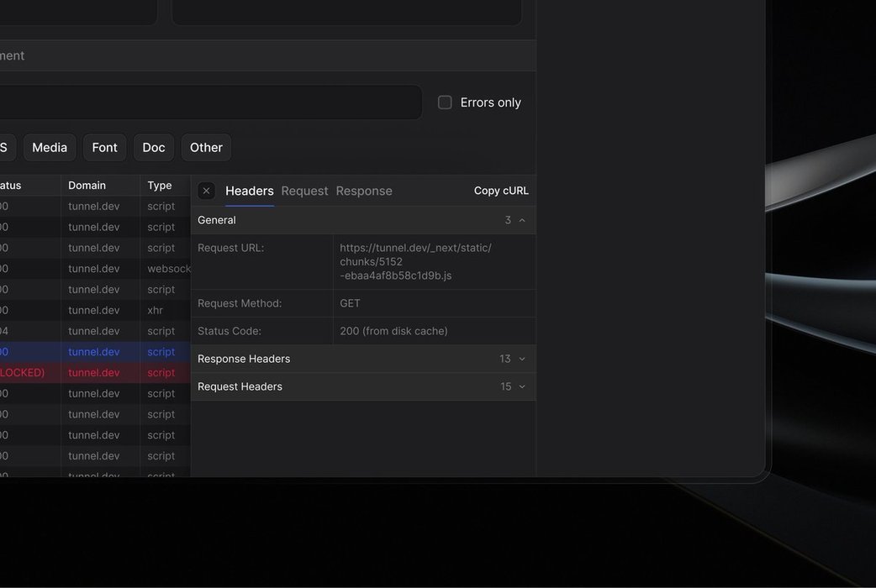This screenshot has width=876, height=588.
Task: Expand the Response Headers section
Action: coord(363,359)
